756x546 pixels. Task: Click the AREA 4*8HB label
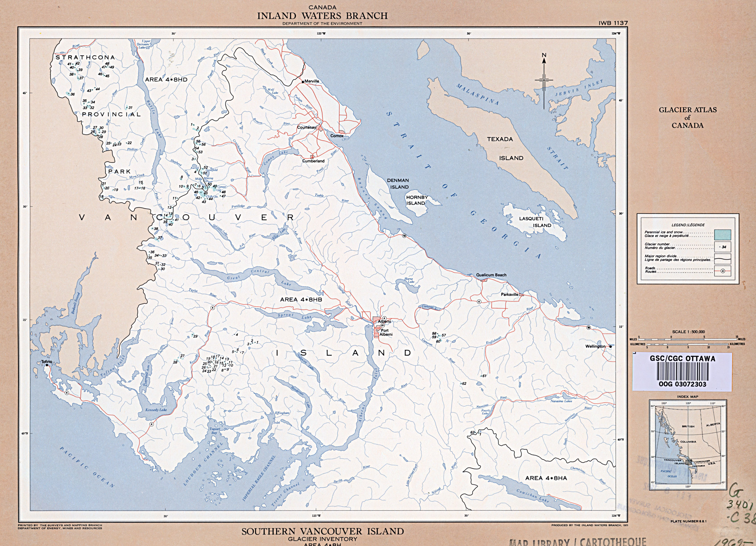click(301, 299)
